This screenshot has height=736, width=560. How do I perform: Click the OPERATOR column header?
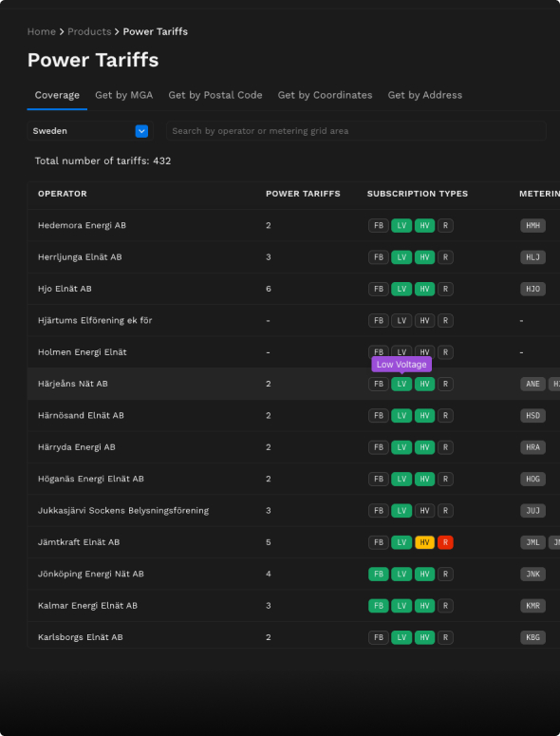click(63, 194)
